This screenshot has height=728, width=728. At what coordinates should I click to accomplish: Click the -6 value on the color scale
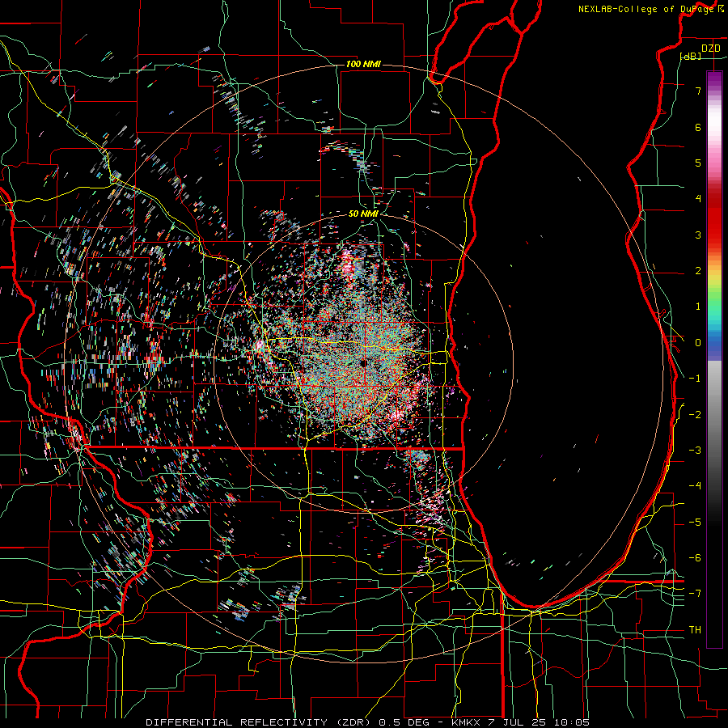point(695,558)
